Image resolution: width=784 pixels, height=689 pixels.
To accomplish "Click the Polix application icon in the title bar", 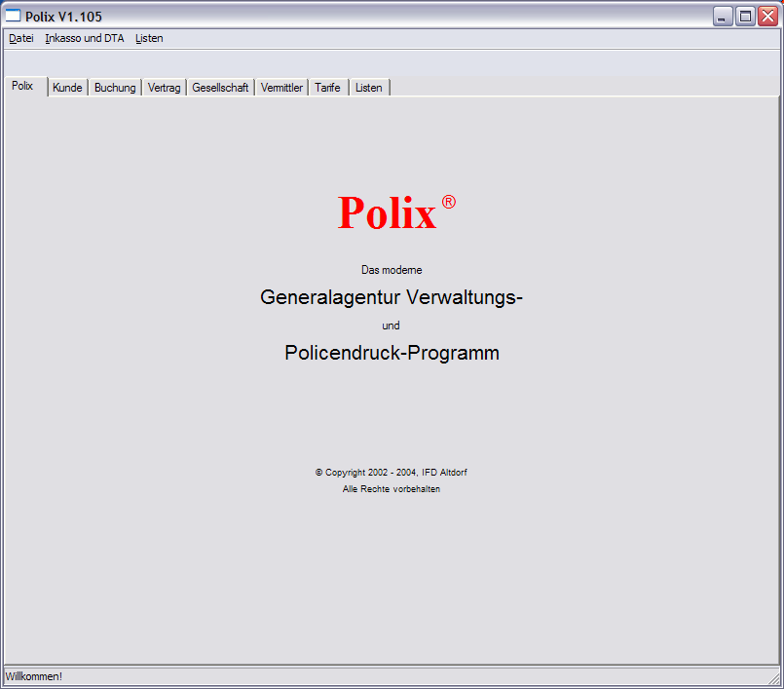I will coord(14,16).
